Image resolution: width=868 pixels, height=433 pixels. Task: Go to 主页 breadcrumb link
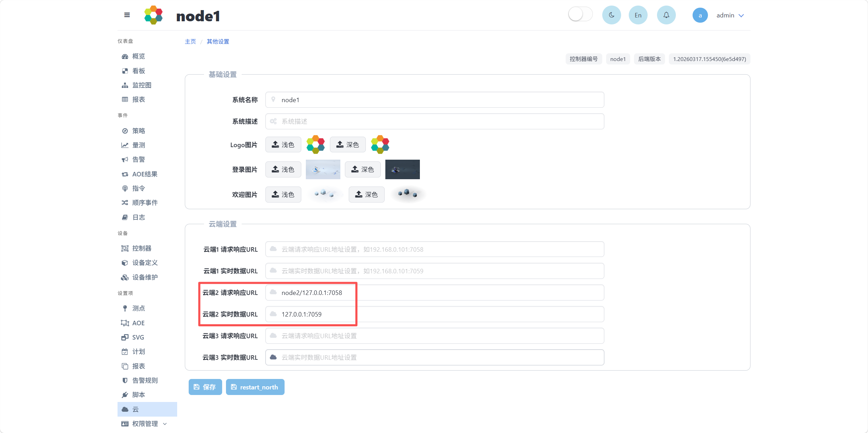tap(190, 41)
